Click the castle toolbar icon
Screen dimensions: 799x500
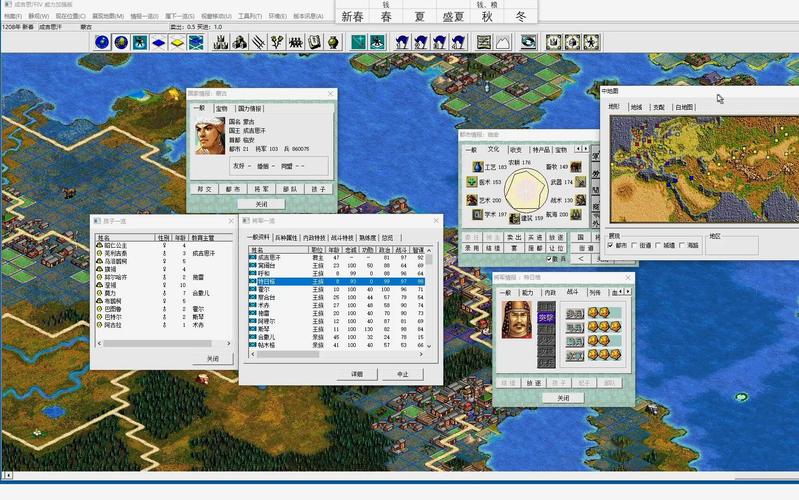coord(221,42)
